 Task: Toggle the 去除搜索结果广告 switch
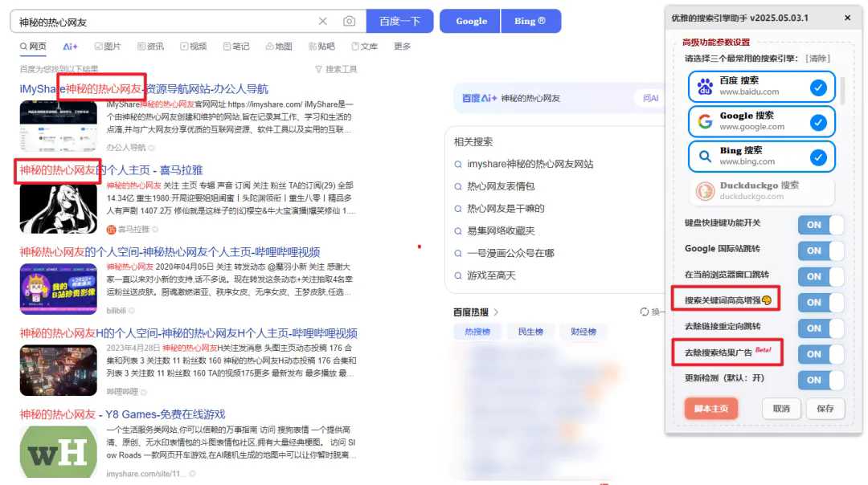click(x=821, y=354)
